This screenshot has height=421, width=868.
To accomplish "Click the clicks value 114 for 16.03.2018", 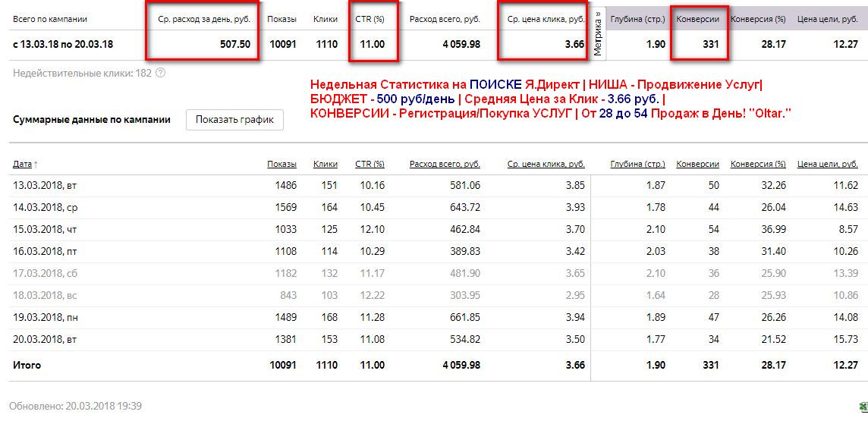I will (x=330, y=252).
